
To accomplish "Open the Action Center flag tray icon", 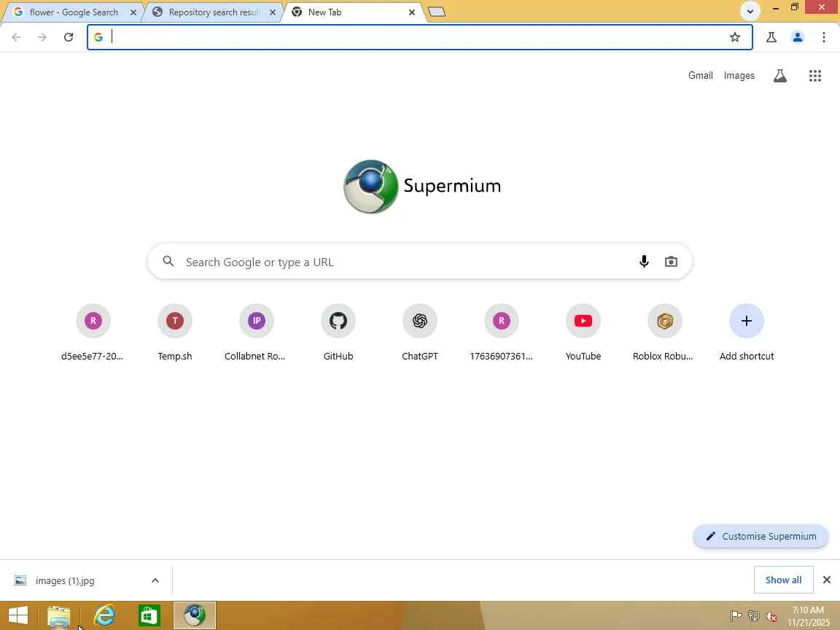I will coord(736,616).
